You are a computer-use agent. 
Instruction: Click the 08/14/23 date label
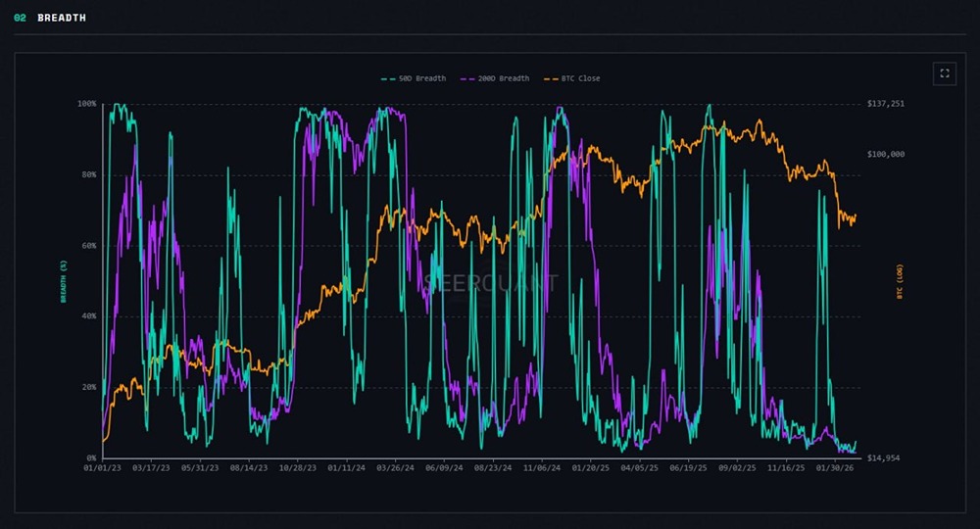(249, 468)
